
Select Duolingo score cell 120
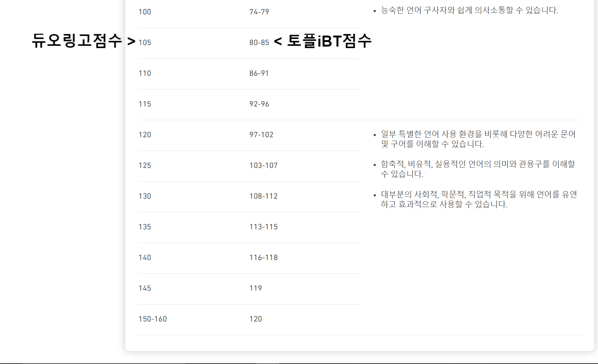coord(145,135)
